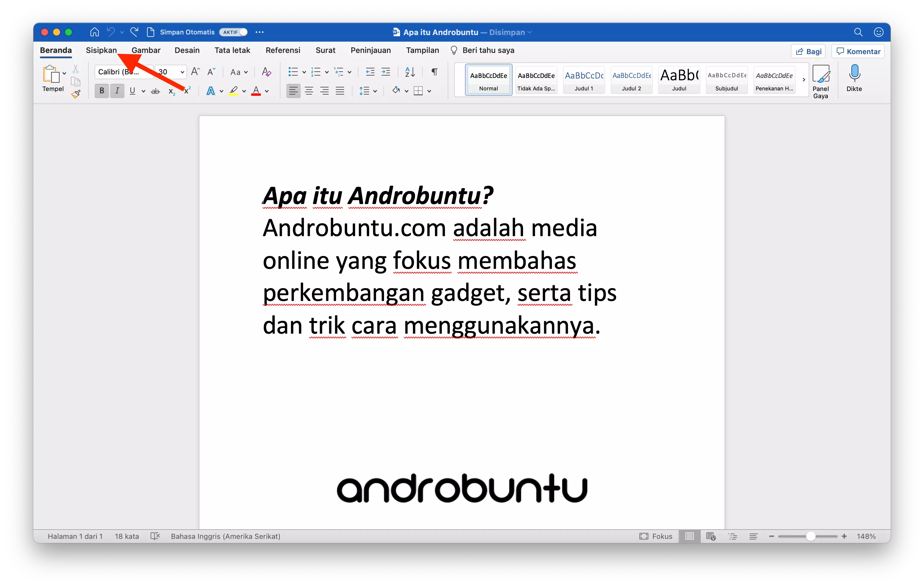Open spell check from the status bar icon
This screenshot has height=587, width=924.
coord(155,536)
